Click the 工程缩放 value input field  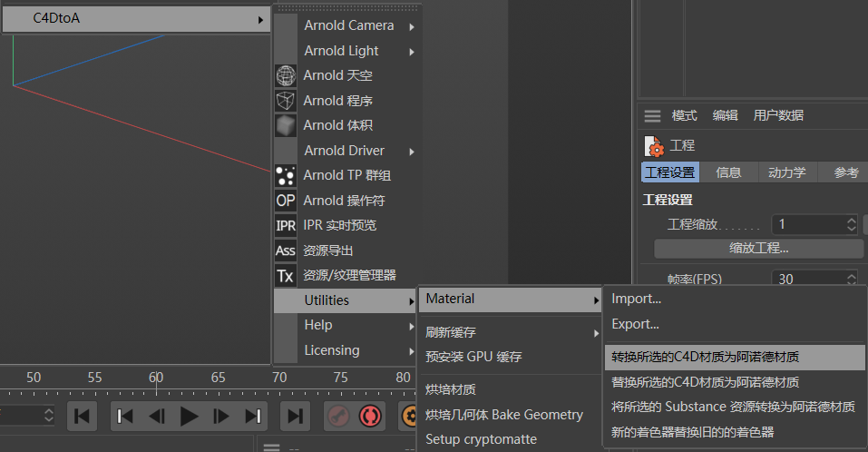[814, 224]
